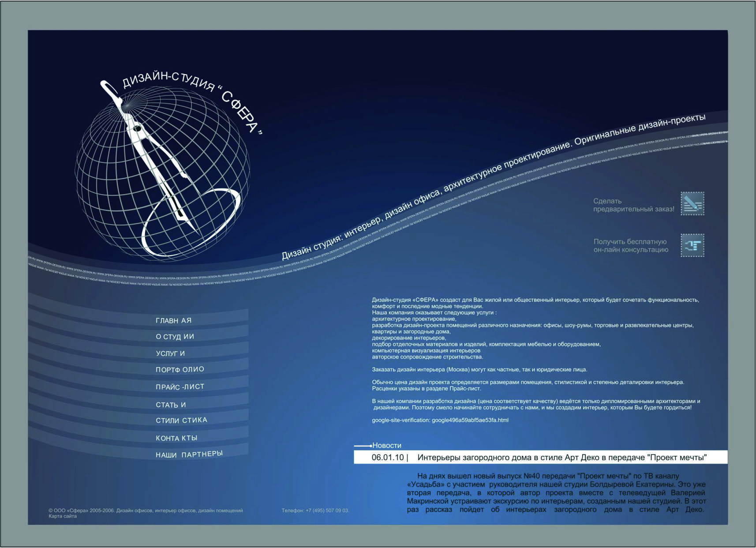The image size is (756, 548).
Task: Click the globe and compass logo
Action: [x=162, y=172]
